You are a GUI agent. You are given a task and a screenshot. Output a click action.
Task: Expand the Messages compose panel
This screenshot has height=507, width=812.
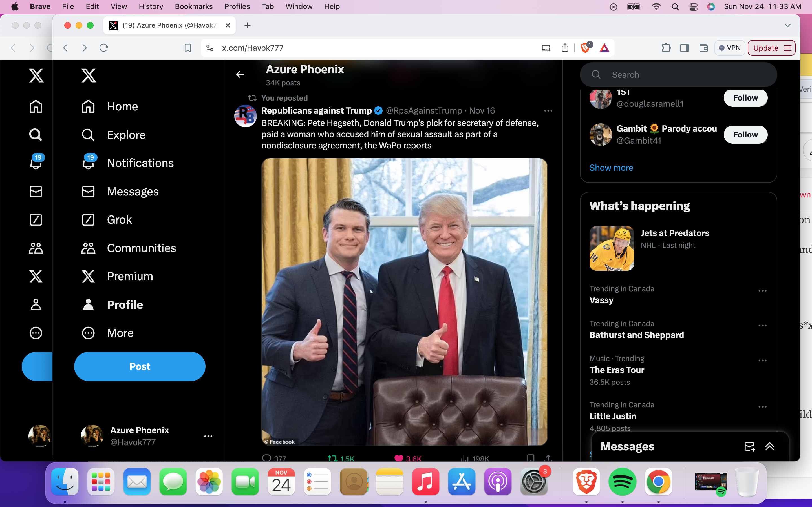coord(769,446)
